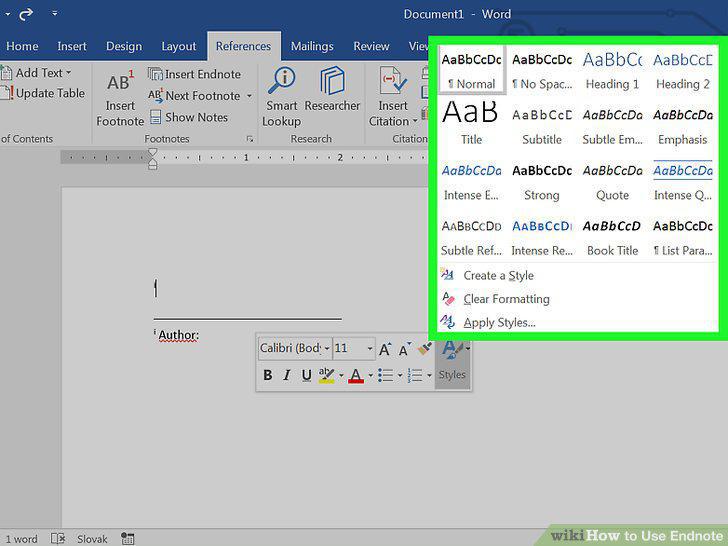Switch to the Home tab
The image size is (728, 546).
pyautogui.click(x=22, y=46)
